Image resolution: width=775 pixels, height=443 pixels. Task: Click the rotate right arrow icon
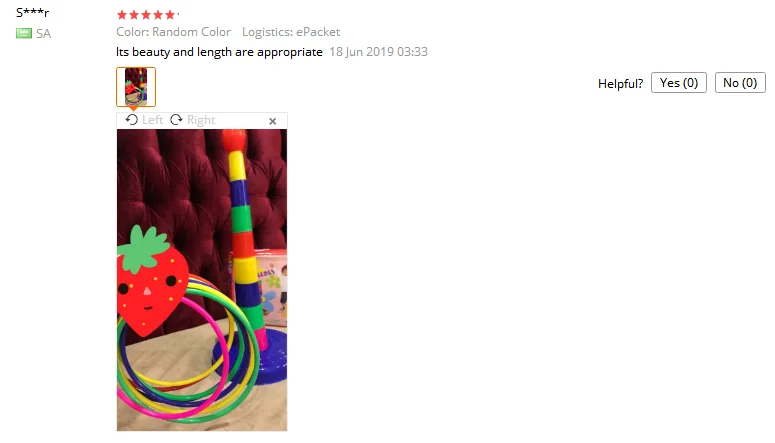(176, 120)
